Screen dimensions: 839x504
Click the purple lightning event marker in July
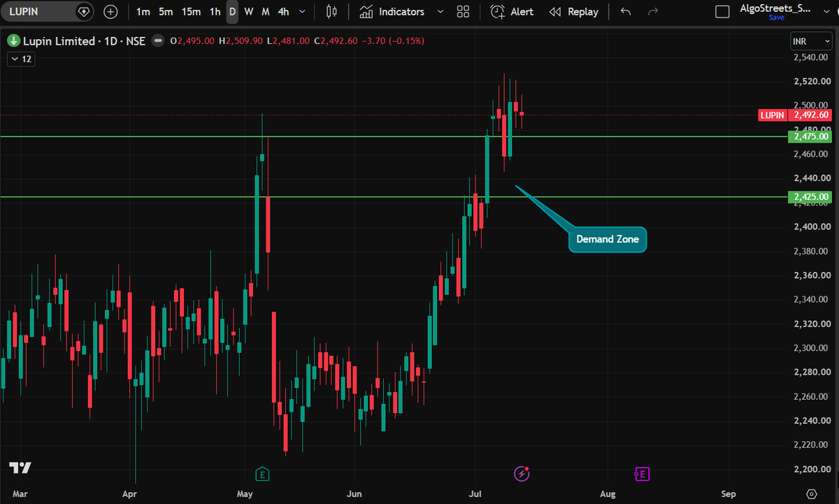pos(522,475)
